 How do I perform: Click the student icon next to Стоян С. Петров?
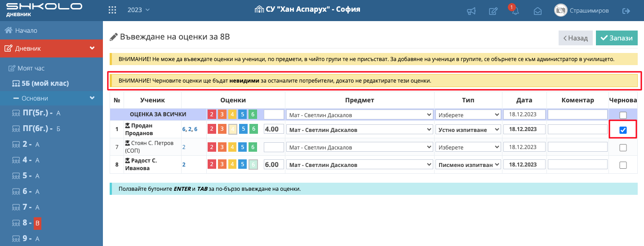[x=128, y=144]
